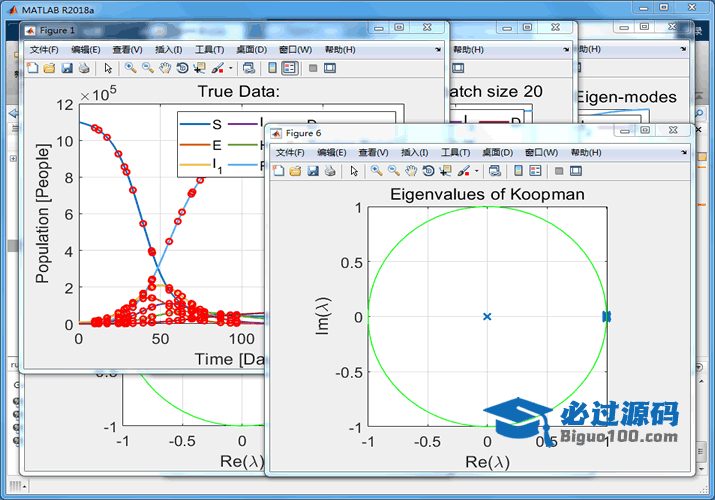This screenshot has height=500, width=715.
Task: Open file icon in Figure 1 toolbar
Action: (49, 68)
